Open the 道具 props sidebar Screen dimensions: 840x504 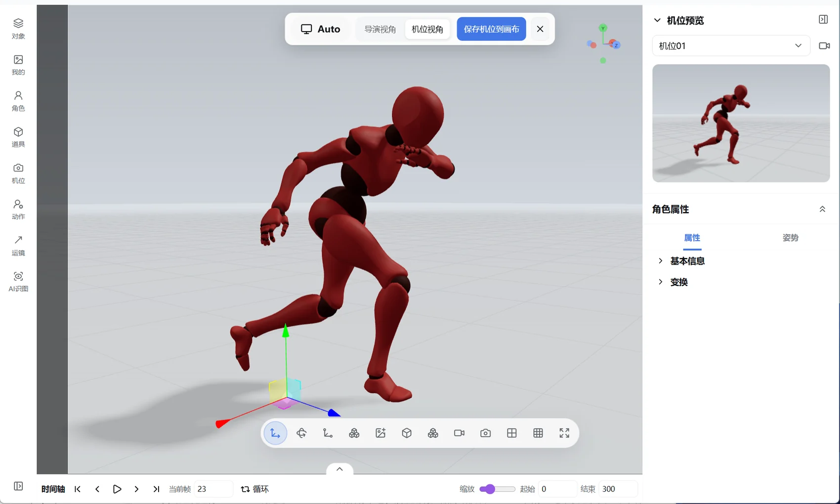coord(18,137)
